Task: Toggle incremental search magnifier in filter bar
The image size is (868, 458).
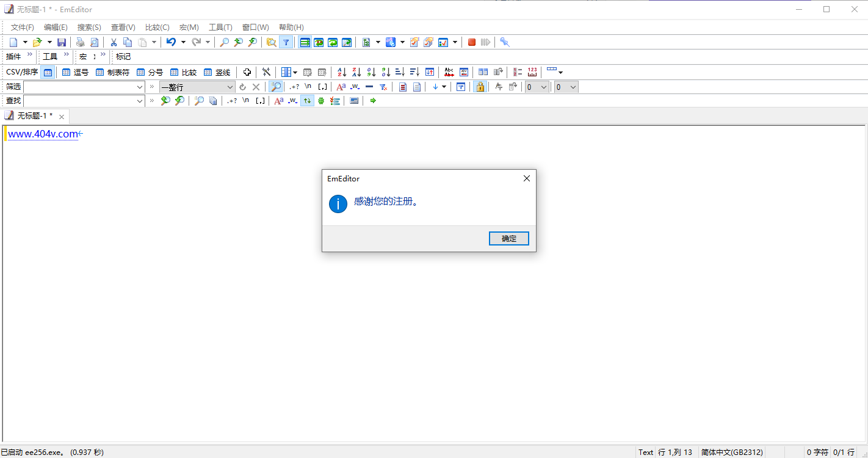Action: tap(276, 87)
